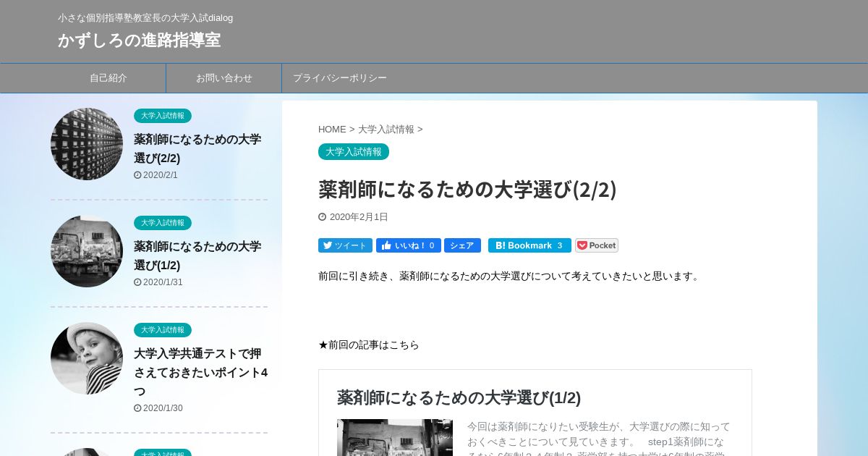Click the HOME breadcrumb link
This screenshot has width=868, height=456.
pyautogui.click(x=332, y=130)
